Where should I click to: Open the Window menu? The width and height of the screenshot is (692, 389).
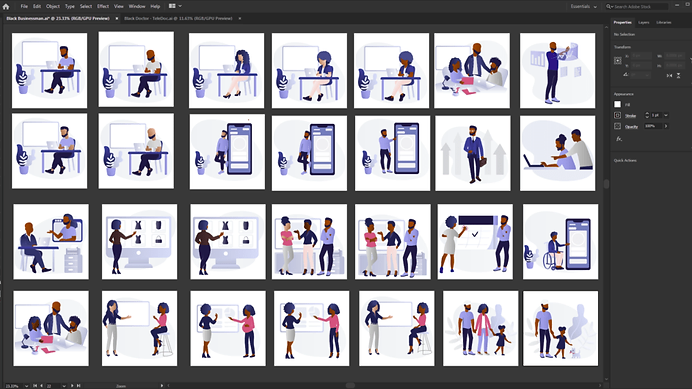[x=137, y=6]
